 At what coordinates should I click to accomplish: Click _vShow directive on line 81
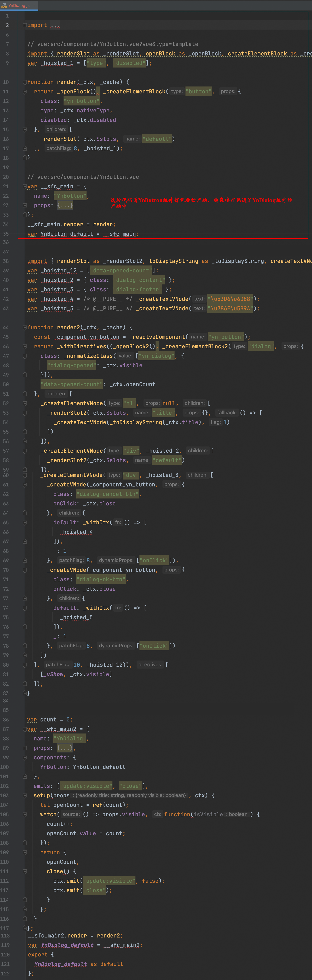[x=53, y=674]
